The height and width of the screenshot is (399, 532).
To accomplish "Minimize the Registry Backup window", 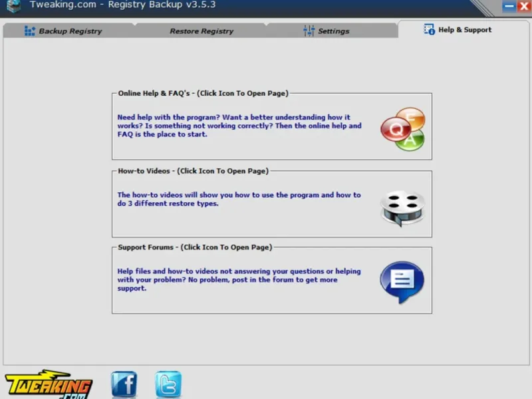I will coord(509,6).
